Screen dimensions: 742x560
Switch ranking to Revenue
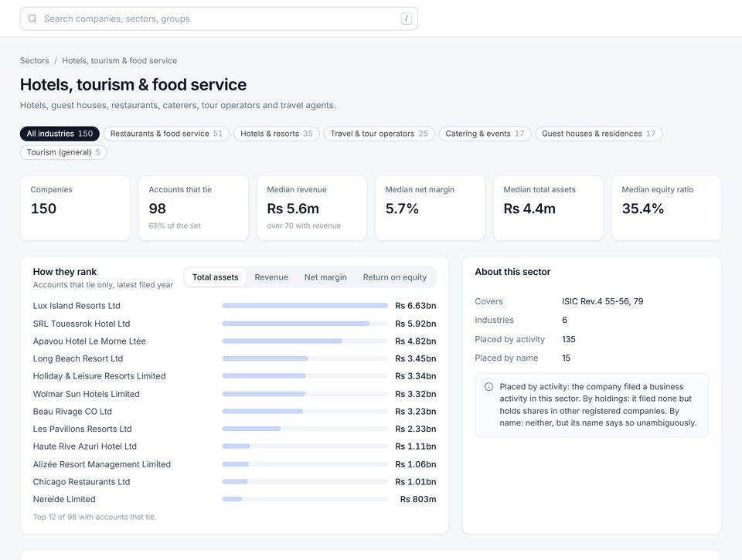point(271,277)
